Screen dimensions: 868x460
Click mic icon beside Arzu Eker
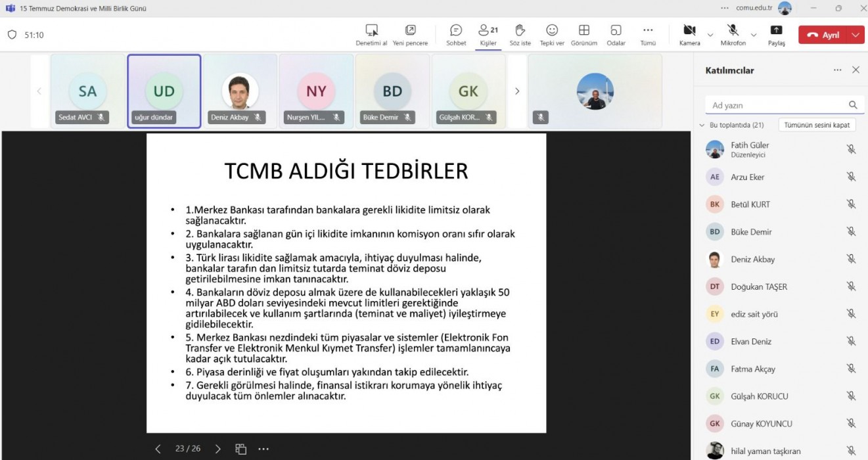coord(851,177)
